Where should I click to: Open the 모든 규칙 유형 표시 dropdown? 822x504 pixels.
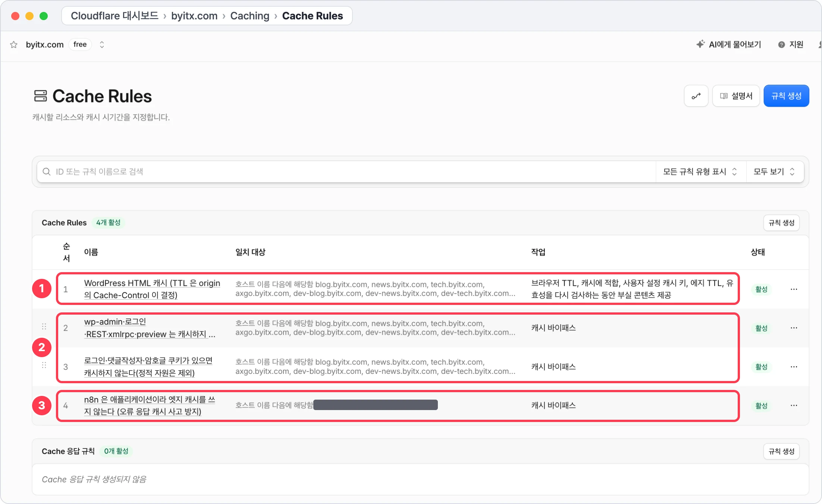point(700,172)
